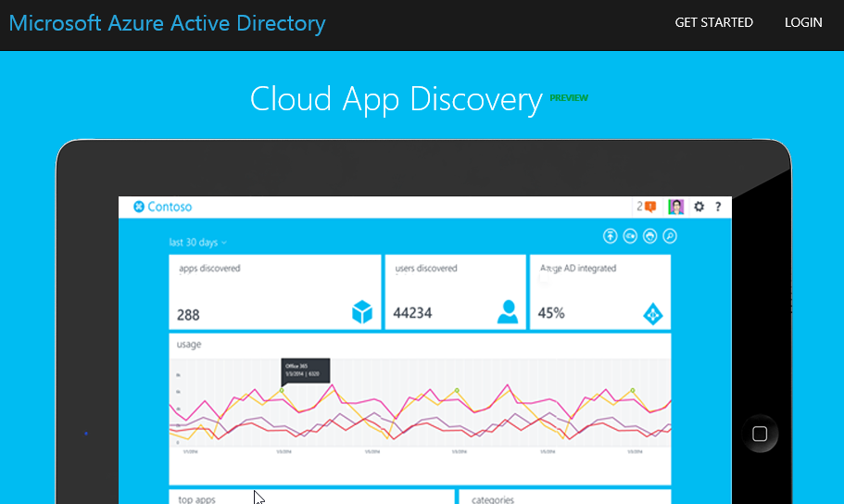Click the Contoso logo icon

pos(139,207)
